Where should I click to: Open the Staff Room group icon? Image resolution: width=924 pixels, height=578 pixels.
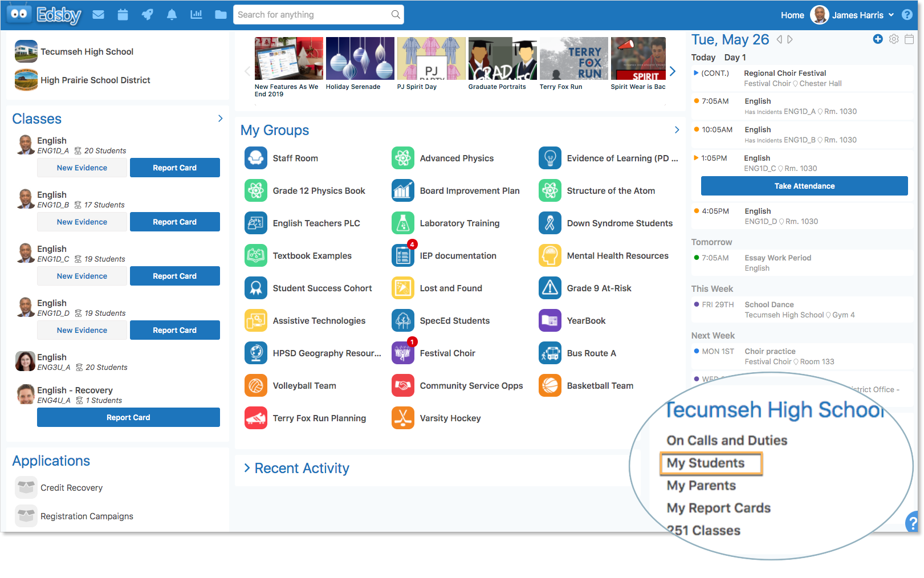click(256, 158)
